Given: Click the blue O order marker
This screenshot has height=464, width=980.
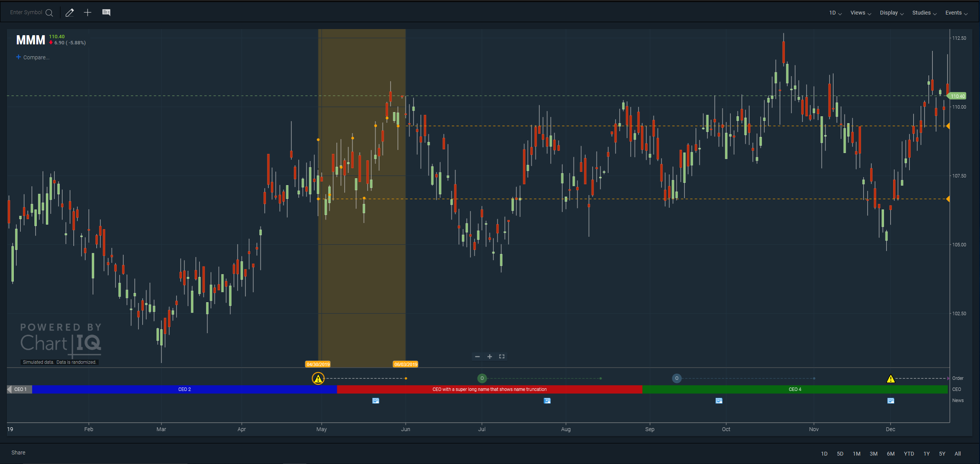Looking at the screenshot, I should pos(677,378).
